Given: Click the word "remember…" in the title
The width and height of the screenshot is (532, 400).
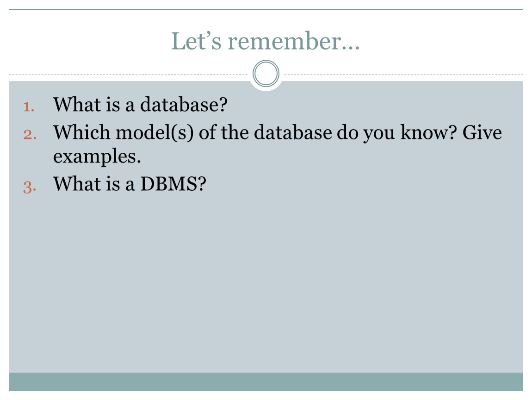Looking at the screenshot, I should (x=293, y=41).
